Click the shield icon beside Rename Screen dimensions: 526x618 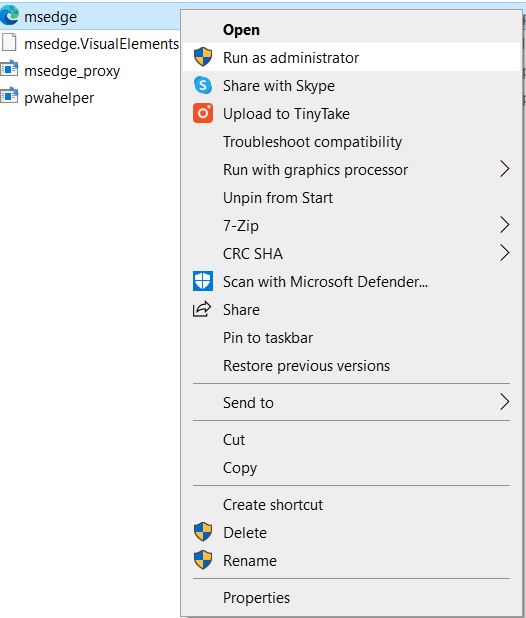tap(203, 560)
